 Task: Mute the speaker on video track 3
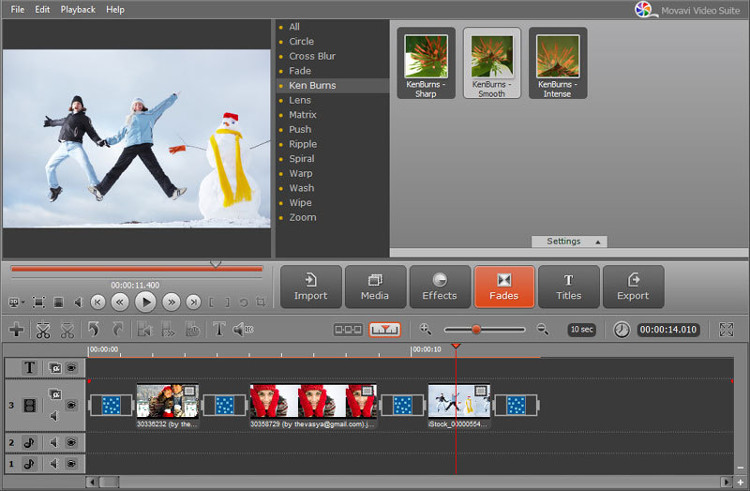coord(54,416)
